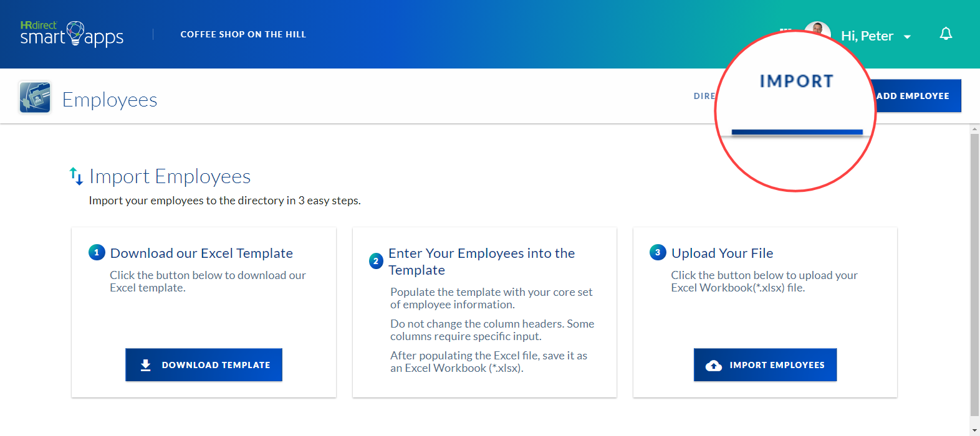Image resolution: width=980 pixels, height=436 pixels.
Task: Click the 'upload your Excel Workbook' instruction text
Action: (x=764, y=282)
